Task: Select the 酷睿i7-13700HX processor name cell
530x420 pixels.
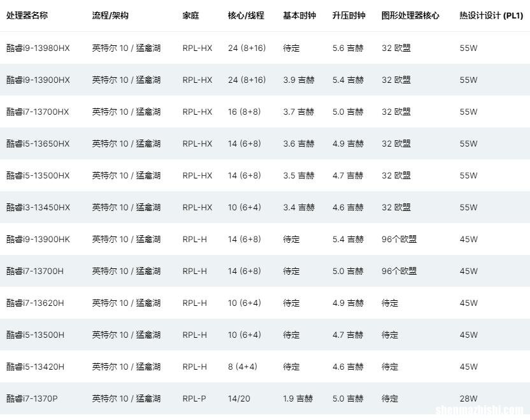Action: pos(38,112)
